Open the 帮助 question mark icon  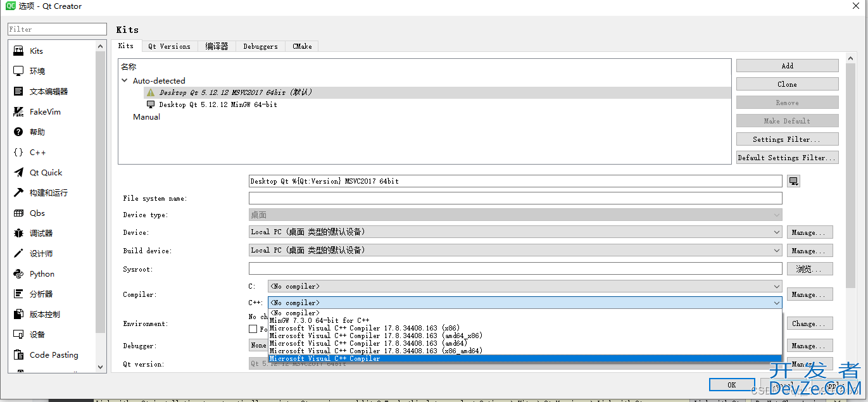pos(18,132)
